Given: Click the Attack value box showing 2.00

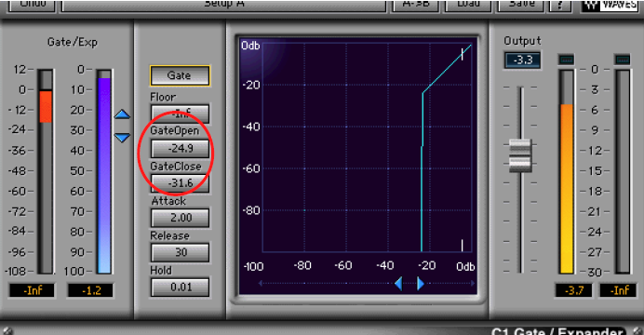Looking at the screenshot, I should click(180, 218).
